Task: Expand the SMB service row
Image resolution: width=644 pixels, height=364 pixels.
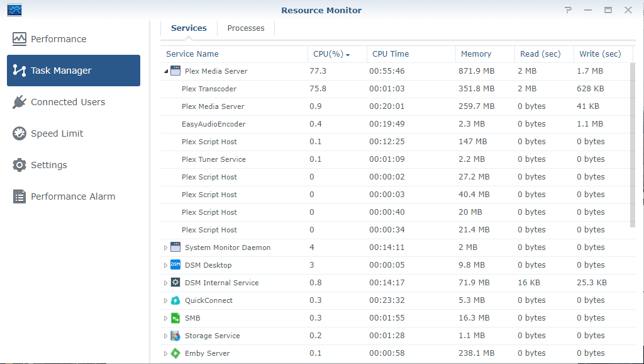Action: [x=165, y=319]
